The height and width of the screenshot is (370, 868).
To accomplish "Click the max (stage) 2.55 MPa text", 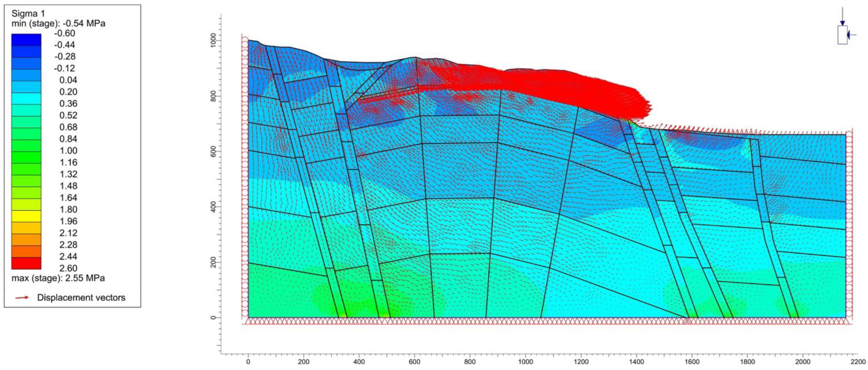I will click(x=58, y=278).
